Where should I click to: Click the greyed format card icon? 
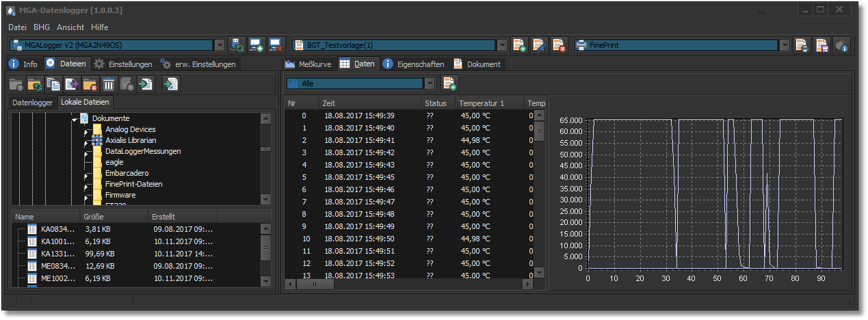[x=127, y=84]
